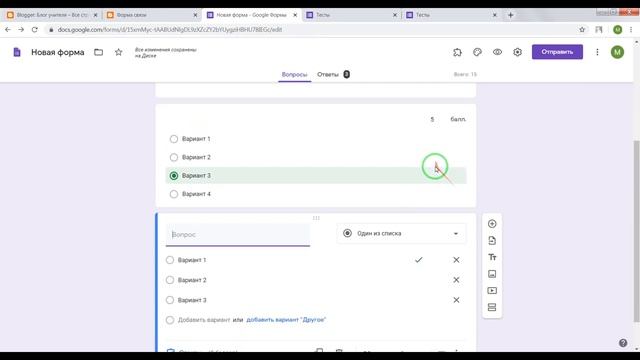
Task: Add image from sidebar
Action: coord(492,274)
